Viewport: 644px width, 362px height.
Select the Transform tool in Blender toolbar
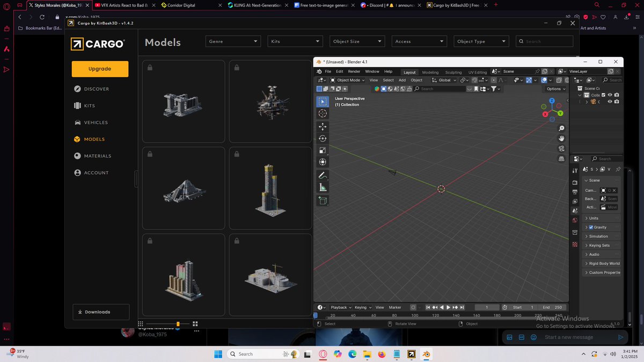(x=323, y=162)
